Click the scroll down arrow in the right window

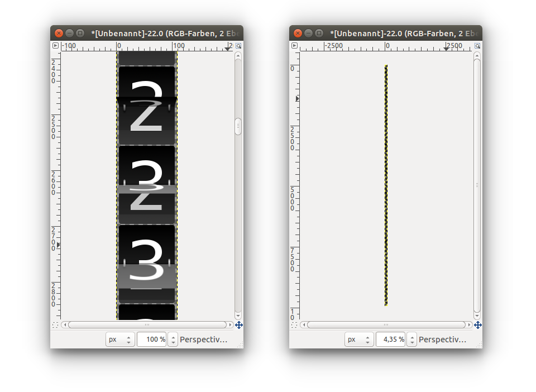[477, 316]
